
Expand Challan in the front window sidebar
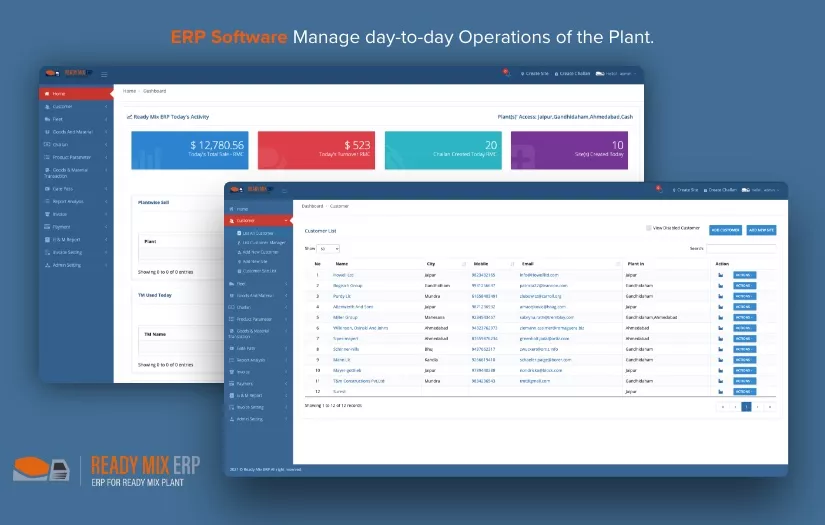click(258, 307)
